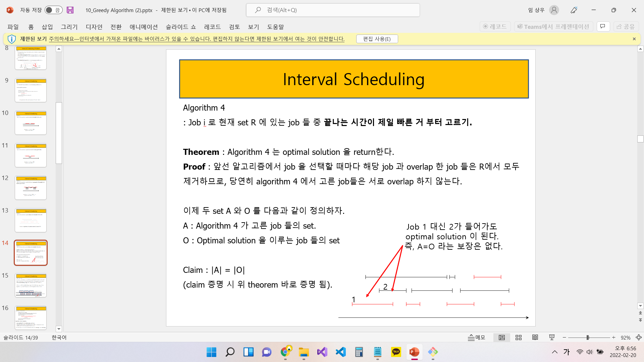Open Reading View from status bar
Image resolution: width=644 pixels, height=362 pixels.
point(535,338)
